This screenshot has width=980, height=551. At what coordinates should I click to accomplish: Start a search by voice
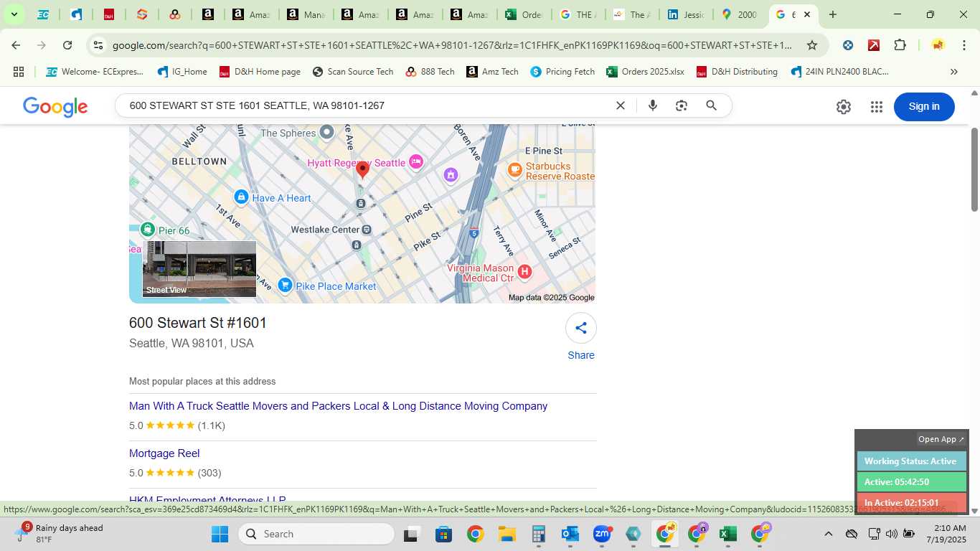(x=653, y=105)
